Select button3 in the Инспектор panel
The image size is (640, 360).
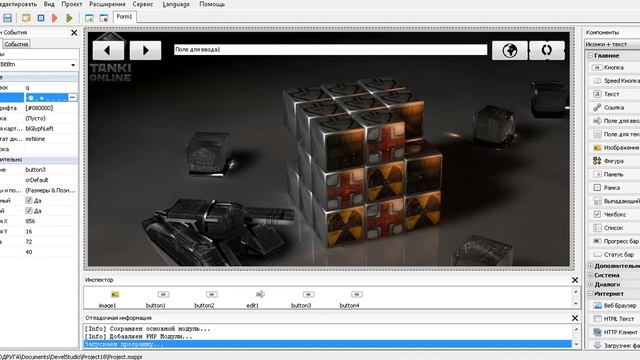pos(301,299)
